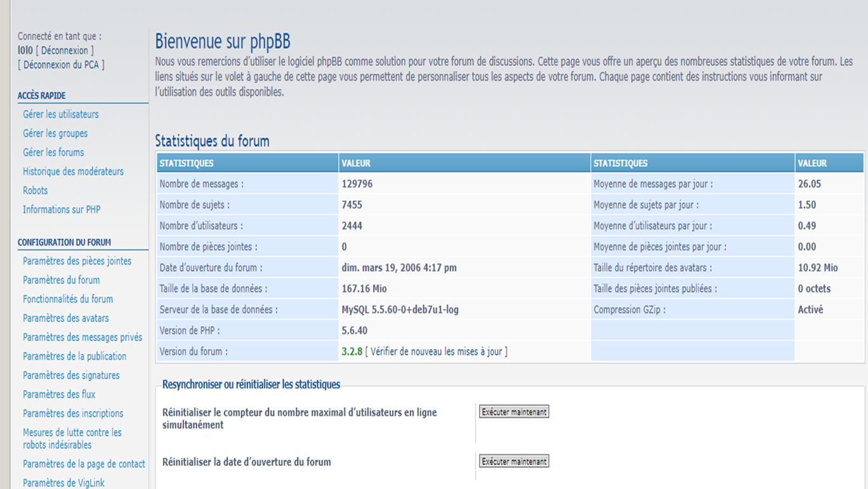Image resolution: width=868 pixels, height=489 pixels.
Task: Open Fonctionnalités du forum
Action: [x=68, y=299]
